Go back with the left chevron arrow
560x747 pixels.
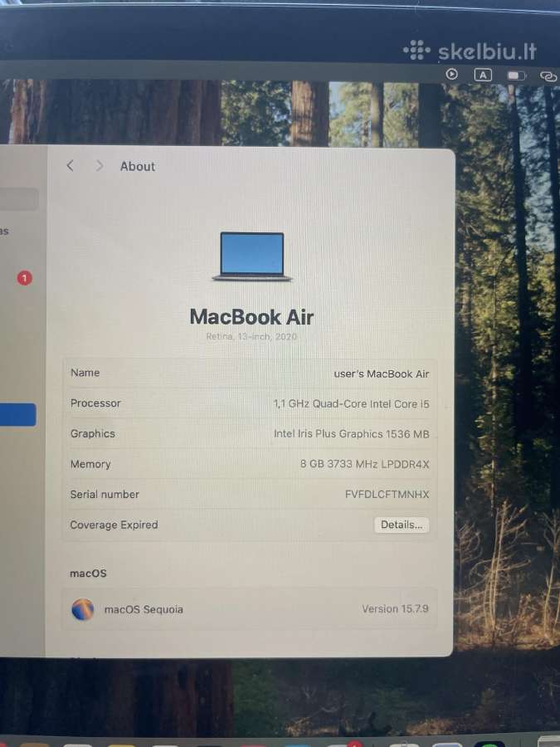coord(70,166)
